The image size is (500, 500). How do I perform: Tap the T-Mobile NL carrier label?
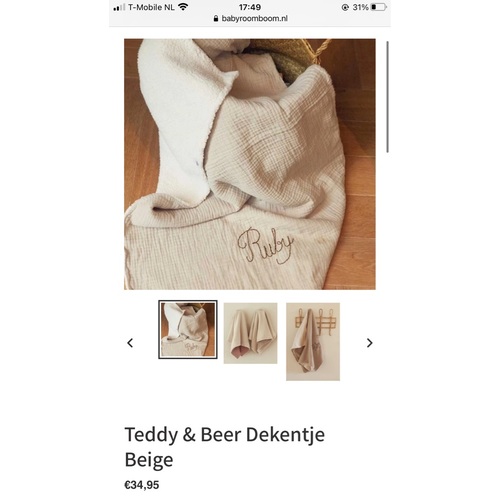tap(151, 7)
